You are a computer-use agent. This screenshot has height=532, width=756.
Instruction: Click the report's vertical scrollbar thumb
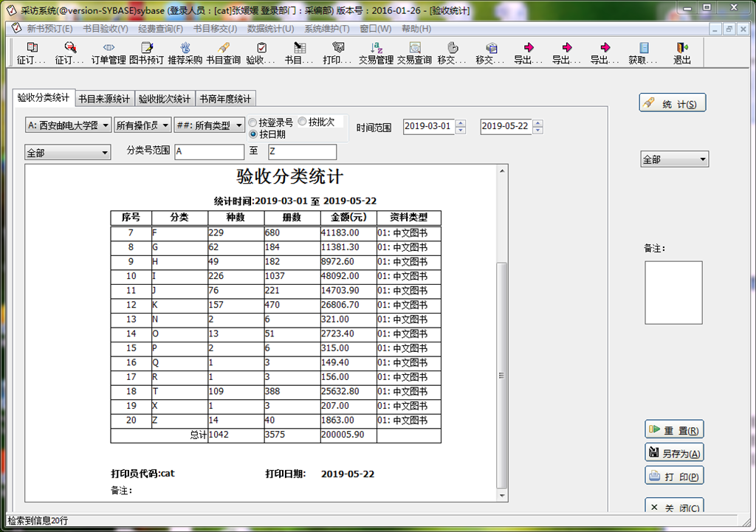(x=502, y=375)
